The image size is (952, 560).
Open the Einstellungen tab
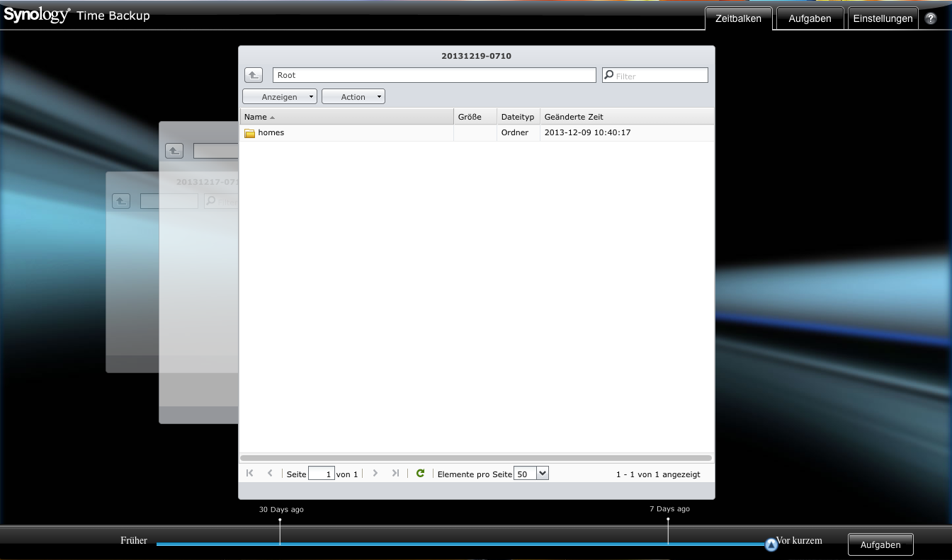883,18
